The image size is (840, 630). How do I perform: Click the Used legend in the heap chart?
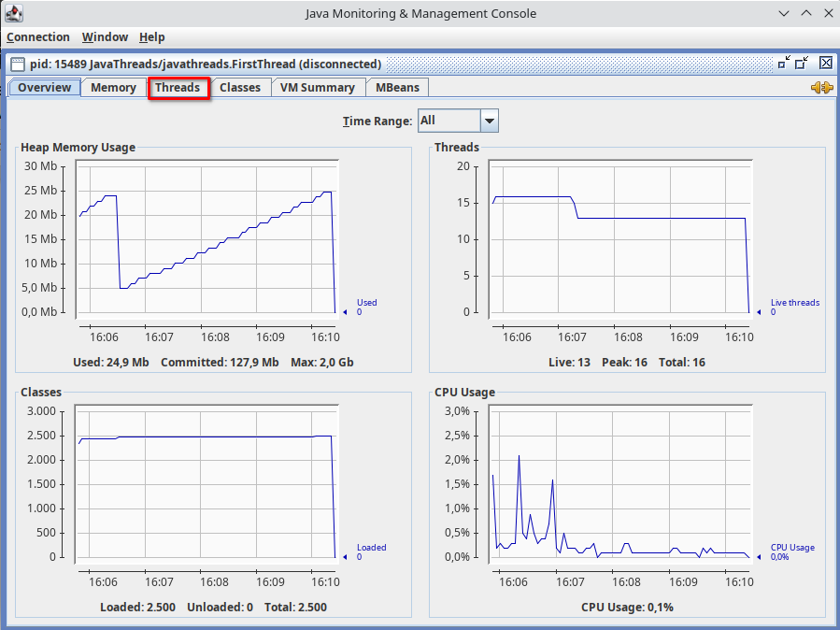(366, 307)
